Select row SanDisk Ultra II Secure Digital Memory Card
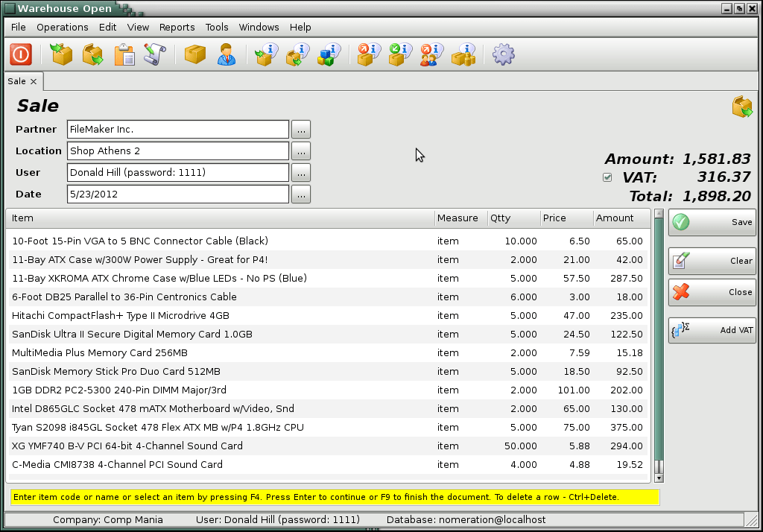This screenshot has width=763, height=532. point(328,335)
